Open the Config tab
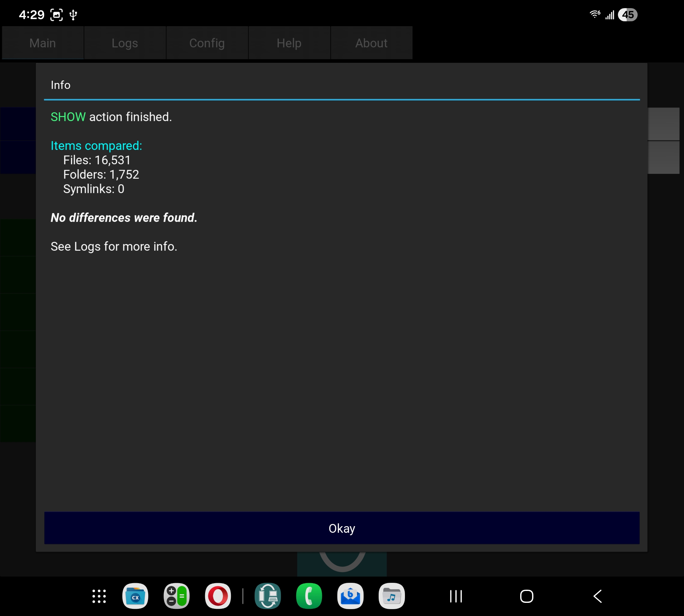 [x=207, y=43]
